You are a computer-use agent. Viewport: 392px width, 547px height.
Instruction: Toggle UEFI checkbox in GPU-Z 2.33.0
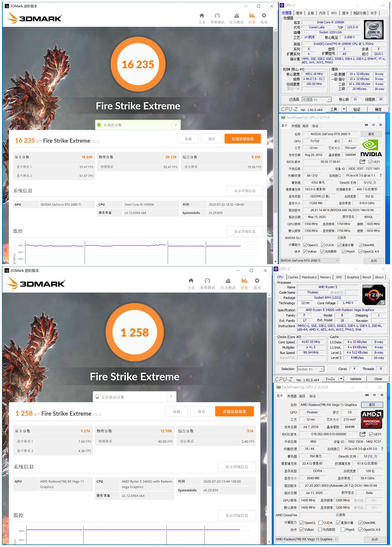coord(371,434)
